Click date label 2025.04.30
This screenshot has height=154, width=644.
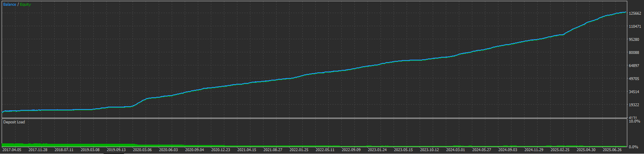(x=586, y=150)
